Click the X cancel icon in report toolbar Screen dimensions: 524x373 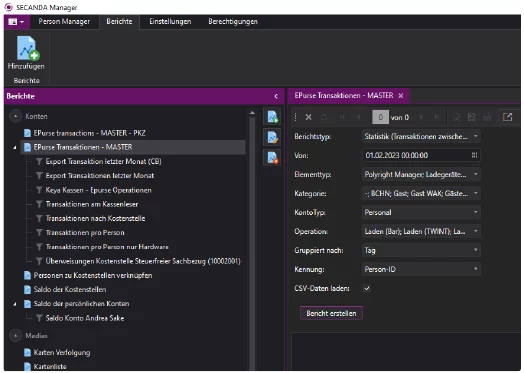(308, 117)
